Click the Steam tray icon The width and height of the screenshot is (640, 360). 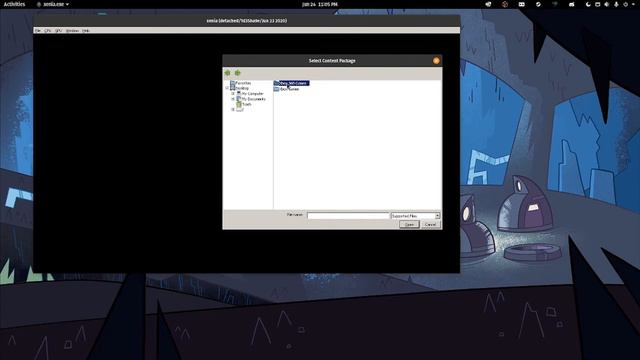[x=538, y=4]
